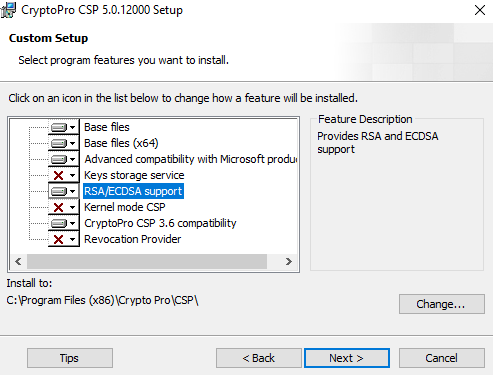Open install-state icon for Base files (x64)
The image size is (493, 375).
point(64,143)
